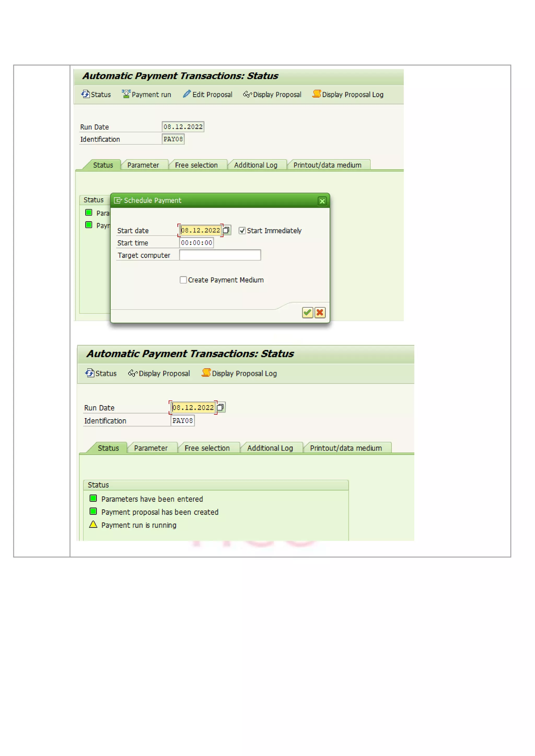Click the Edit Proposal pencil icon
The height and width of the screenshot is (756, 535).
[187, 94]
